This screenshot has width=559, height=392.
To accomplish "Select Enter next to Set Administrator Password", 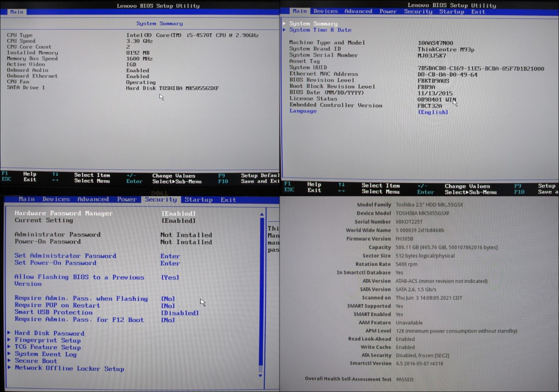I will [x=170, y=256].
